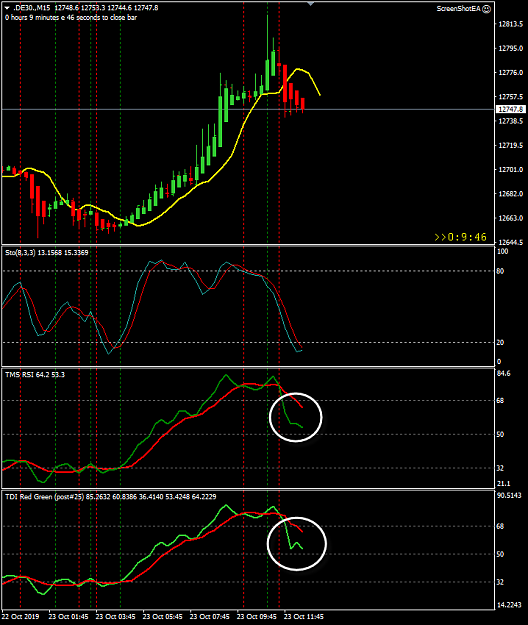Screen dimensions: 528x625
Task: Click the TMS RSI 64.2 53.3 label
Action: click(x=35, y=374)
